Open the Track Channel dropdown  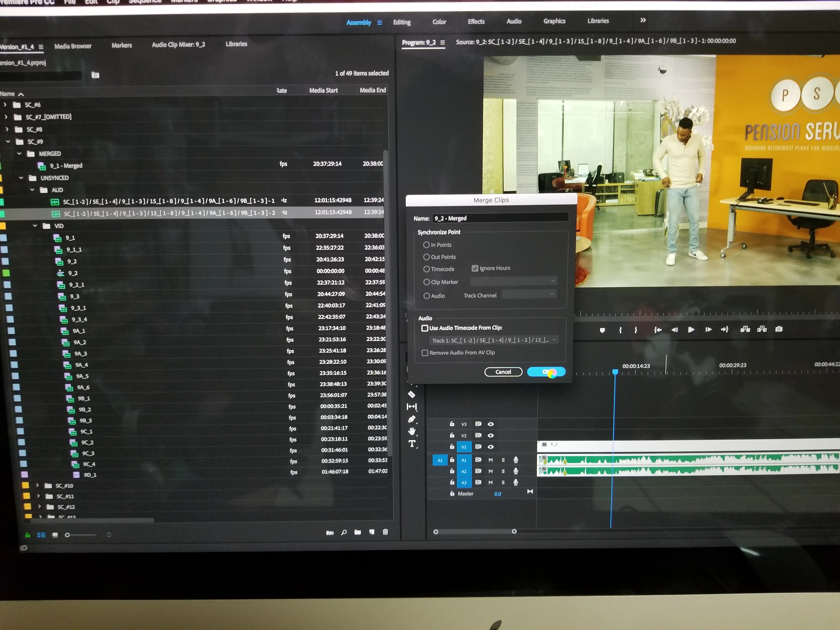(x=529, y=294)
